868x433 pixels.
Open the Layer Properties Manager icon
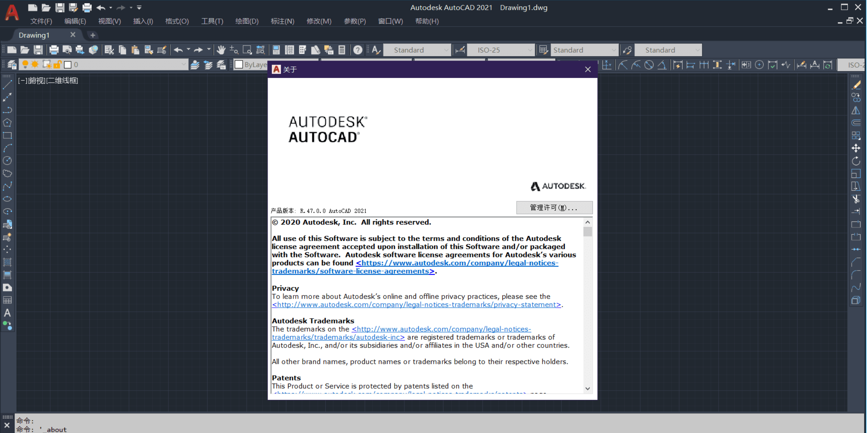click(12, 64)
